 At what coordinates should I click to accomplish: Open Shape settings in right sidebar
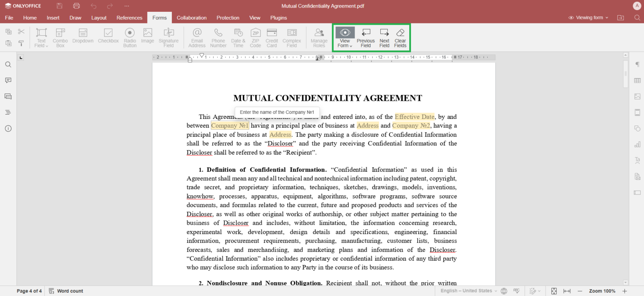637,128
